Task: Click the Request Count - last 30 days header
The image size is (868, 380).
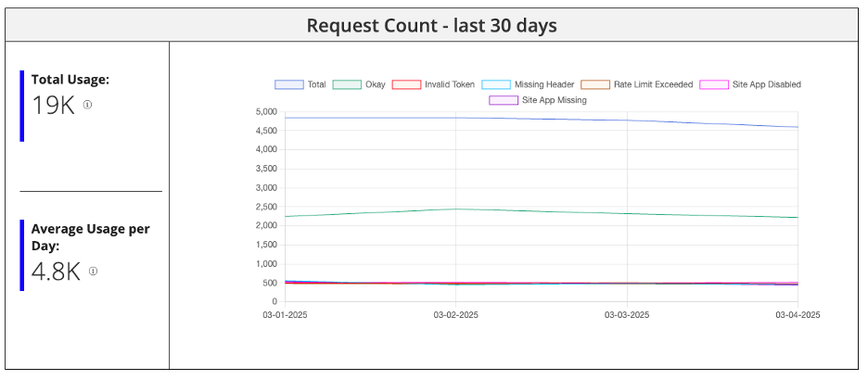Action: (x=432, y=25)
